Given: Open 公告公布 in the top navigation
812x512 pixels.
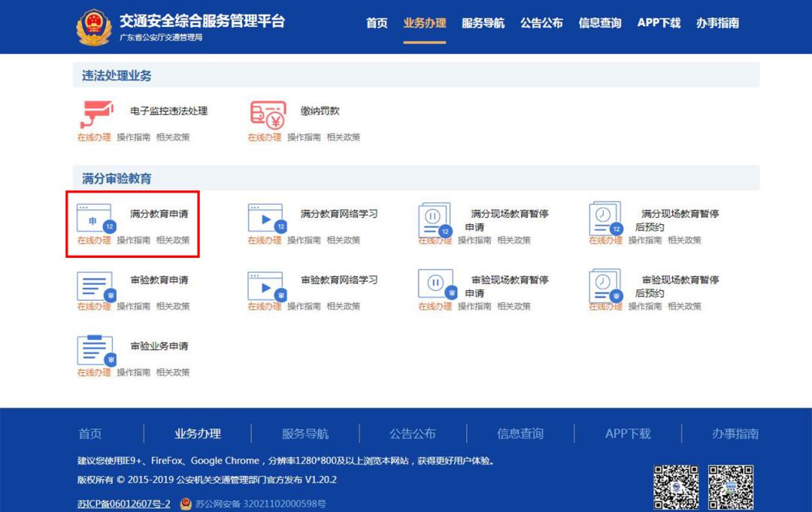Looking at the screenshot, I should (x=541, y=23).
